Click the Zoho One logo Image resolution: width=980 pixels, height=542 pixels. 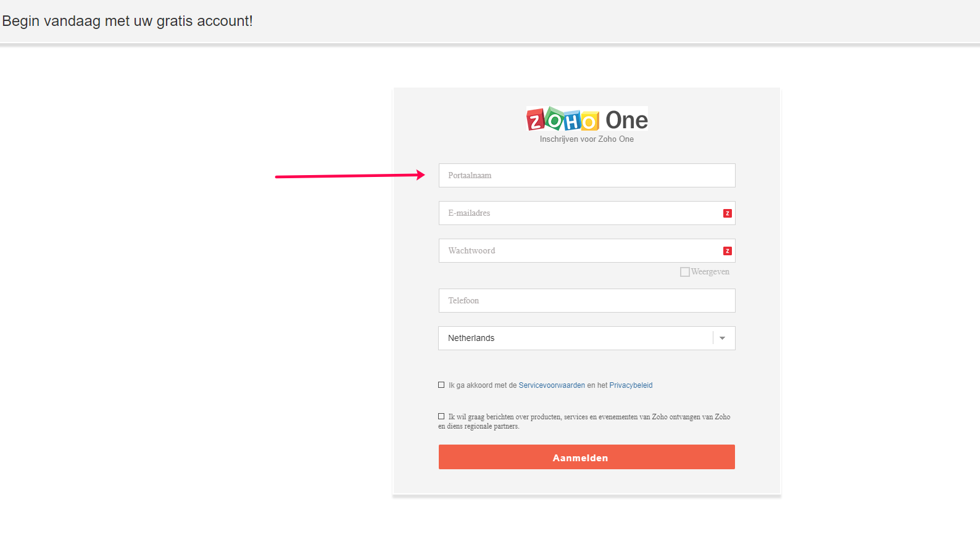click(587, 119)
